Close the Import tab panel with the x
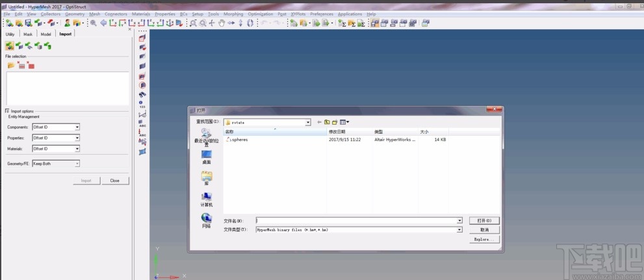 [x=130, y=29]
